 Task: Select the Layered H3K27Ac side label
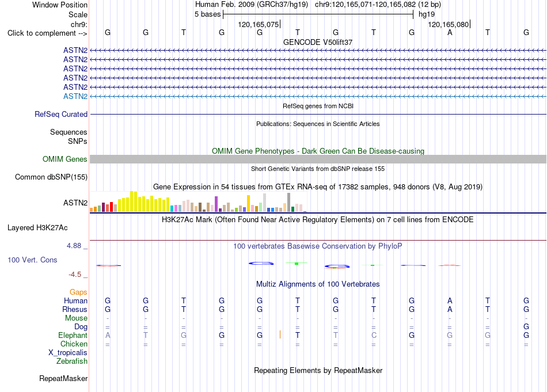point(37,228)
